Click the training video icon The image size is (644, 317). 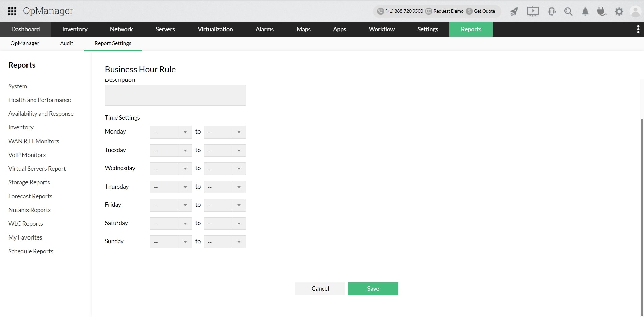coord(533,11)
